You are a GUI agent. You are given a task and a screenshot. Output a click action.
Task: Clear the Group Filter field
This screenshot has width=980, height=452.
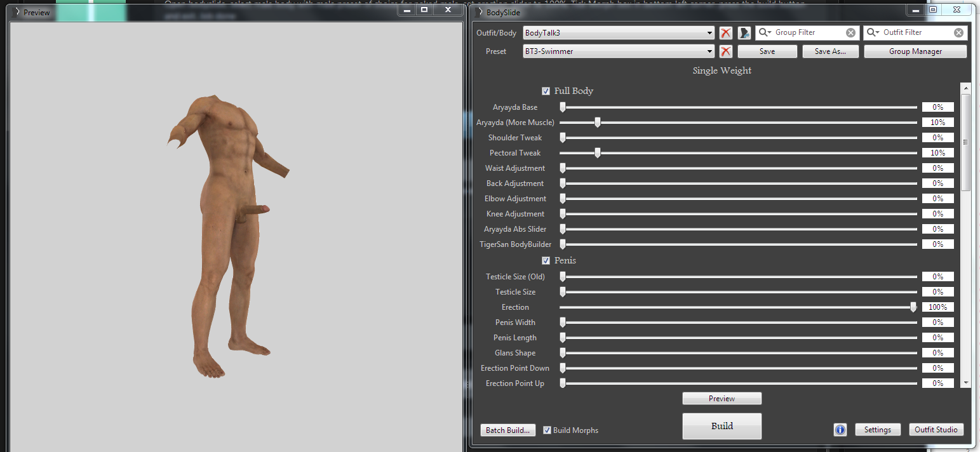click(x=851, y=32)
